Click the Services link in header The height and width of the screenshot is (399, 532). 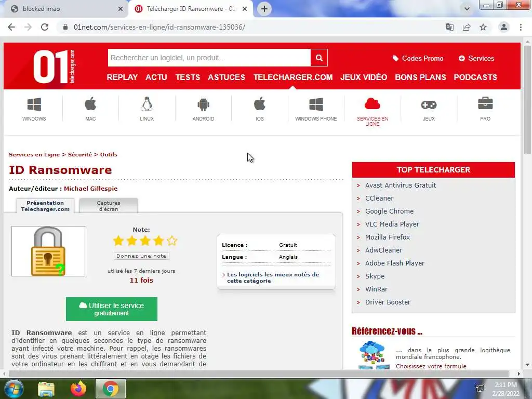click(x=476, y=58)
